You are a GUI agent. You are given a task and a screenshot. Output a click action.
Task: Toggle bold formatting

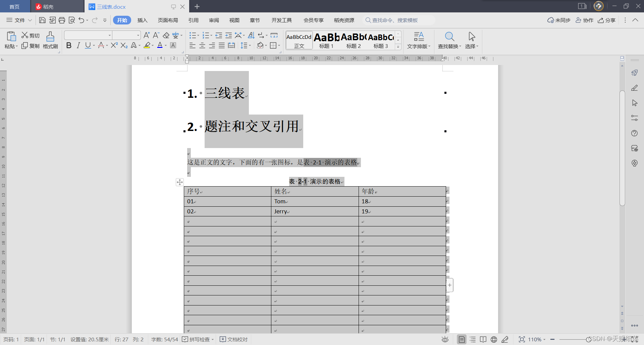(x=69, y=46)
